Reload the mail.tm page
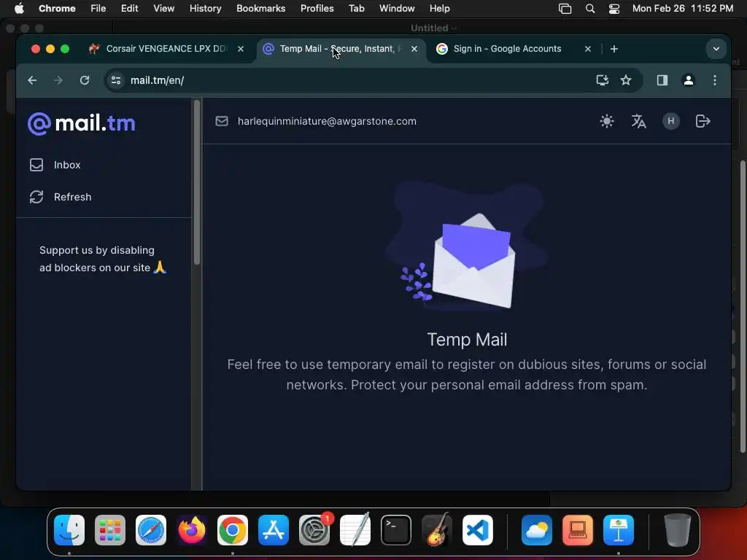This screenshot has height=560, width=747. tap(85, 80)
